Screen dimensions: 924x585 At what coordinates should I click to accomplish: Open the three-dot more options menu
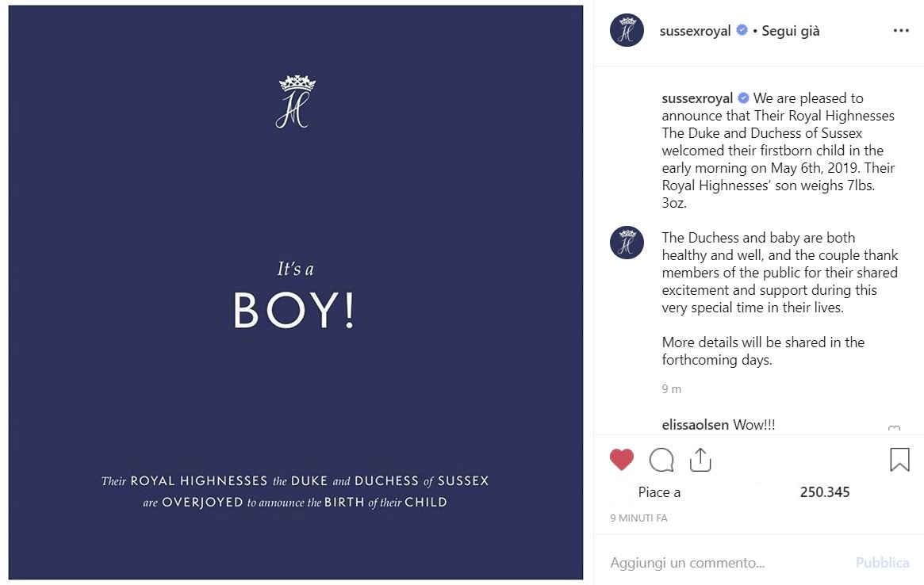tap(901, 31)
